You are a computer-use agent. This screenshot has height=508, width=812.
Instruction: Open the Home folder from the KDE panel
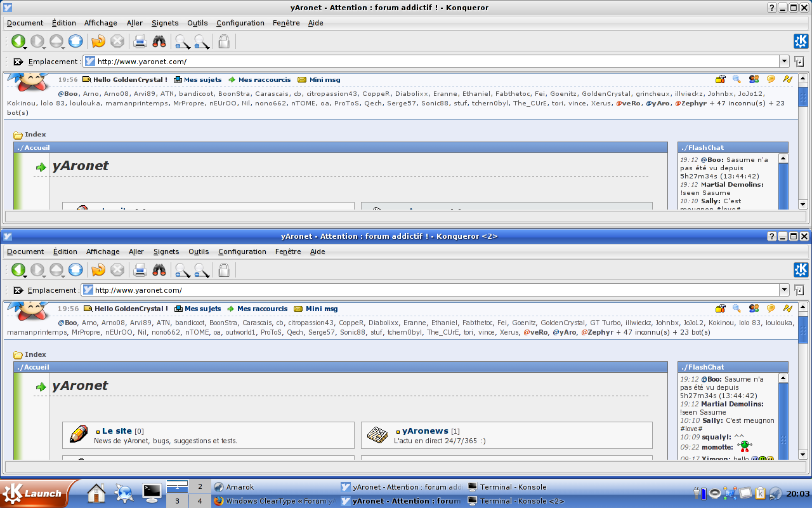pyautogui.click(x=96, y=493)
